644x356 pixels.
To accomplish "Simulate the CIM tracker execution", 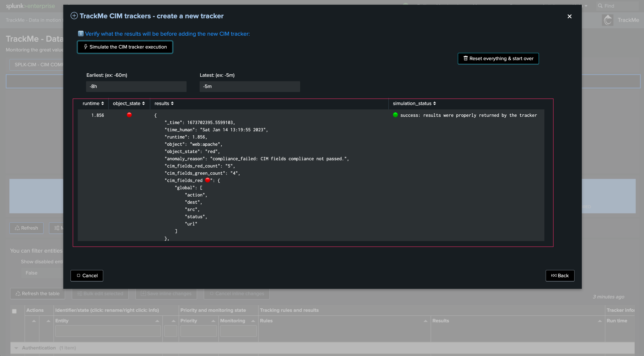I will tap(125, 47).
